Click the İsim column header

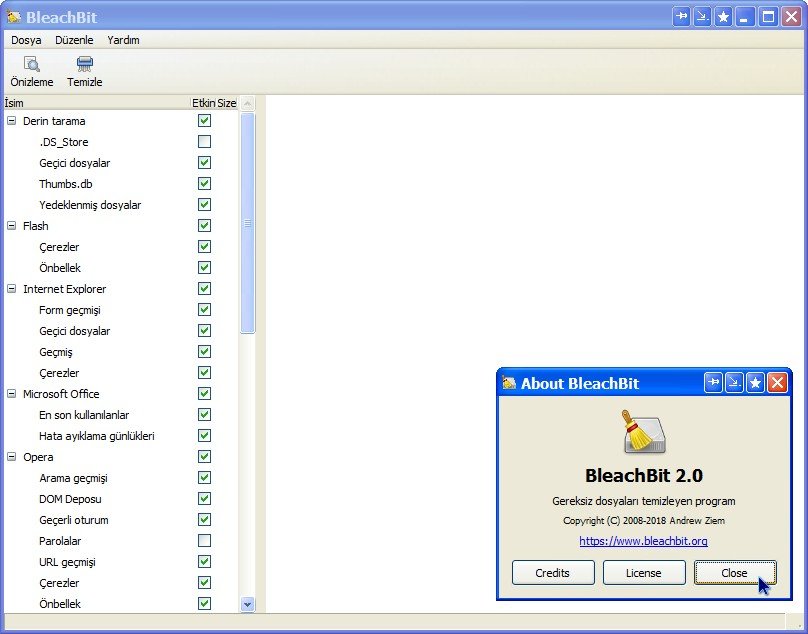point(97,103)
